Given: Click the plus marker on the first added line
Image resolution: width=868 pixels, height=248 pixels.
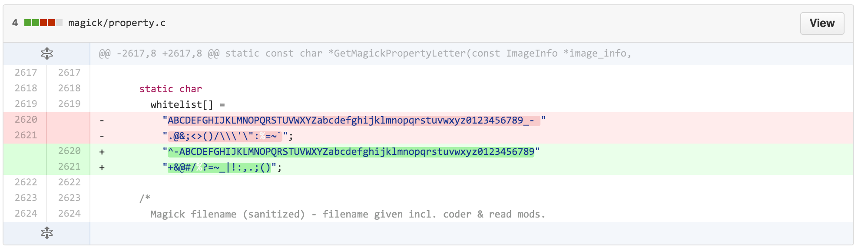Looking at the screenshot, I should pyautogui.click(x=102, y=152).
